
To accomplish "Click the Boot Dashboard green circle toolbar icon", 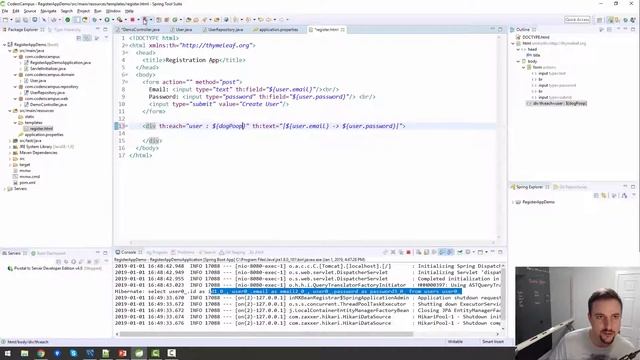I will coord(68,20).
